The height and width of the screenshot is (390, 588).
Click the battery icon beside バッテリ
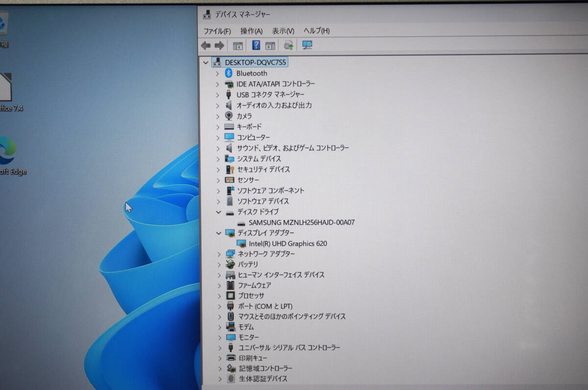[x=230, y=264]
